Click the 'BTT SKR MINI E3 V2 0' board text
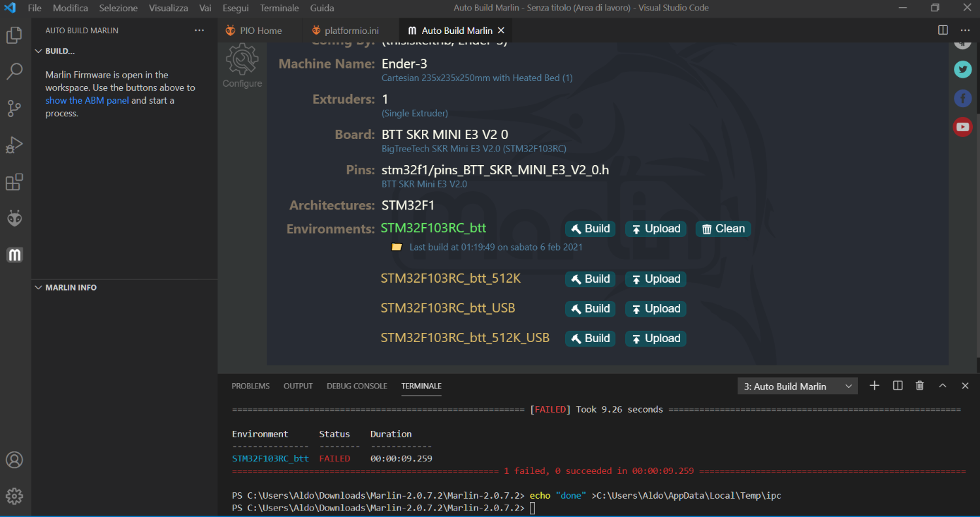The width and height of the screenshot is (980, 517). [x=445, y=135]
